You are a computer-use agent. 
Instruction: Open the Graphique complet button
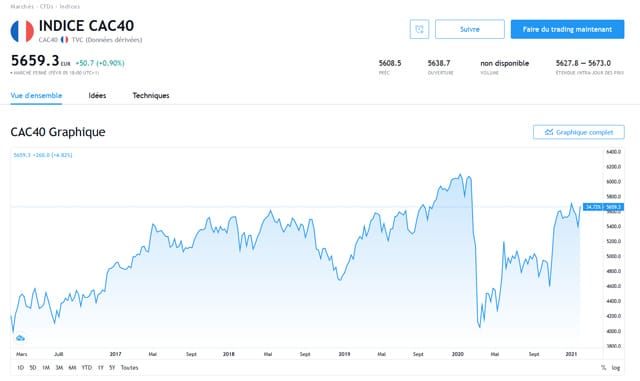(x=578, y=132)
